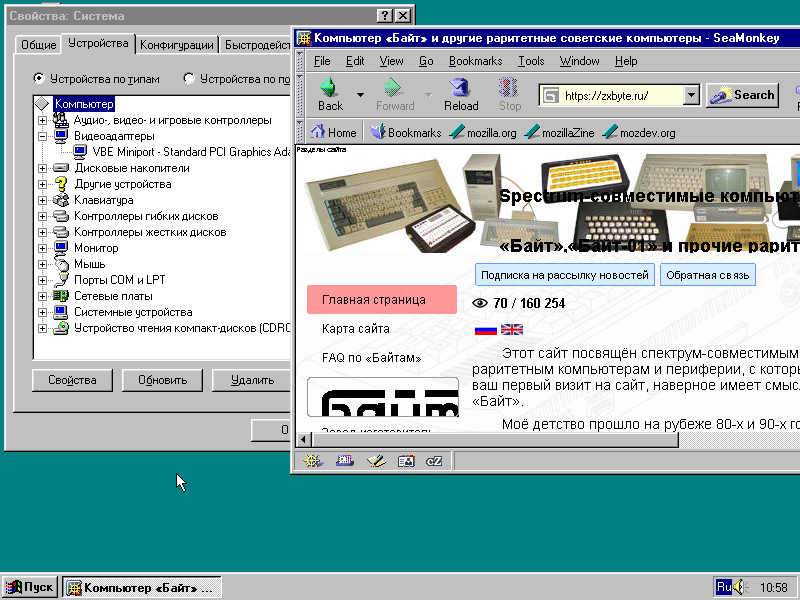Open the Help menu
This screenshot has height=600, width=800.
click(626, 61)
